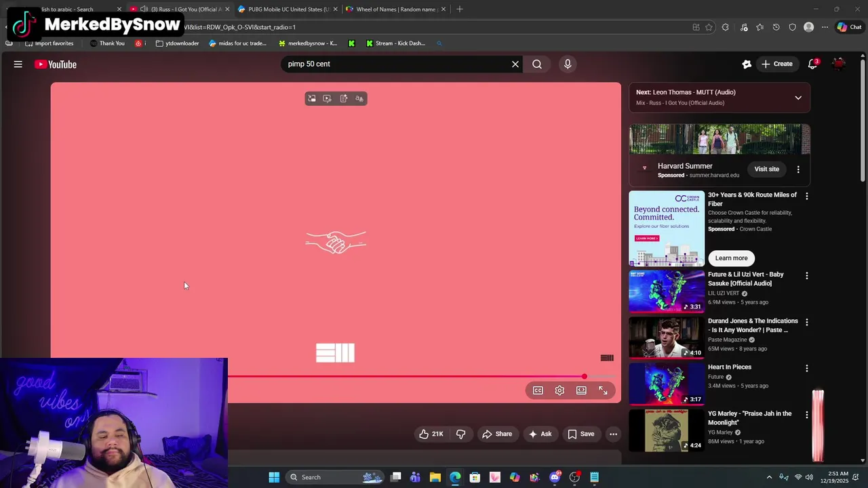Open the 'Thank You' bookmark
Screen dimensions: 868x488
(107, 43)
